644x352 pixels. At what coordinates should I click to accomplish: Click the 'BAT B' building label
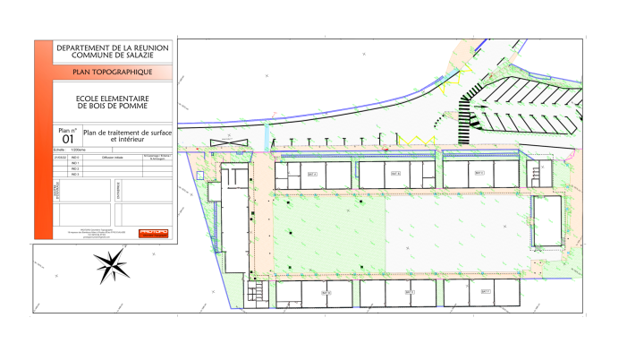[395, 174]
